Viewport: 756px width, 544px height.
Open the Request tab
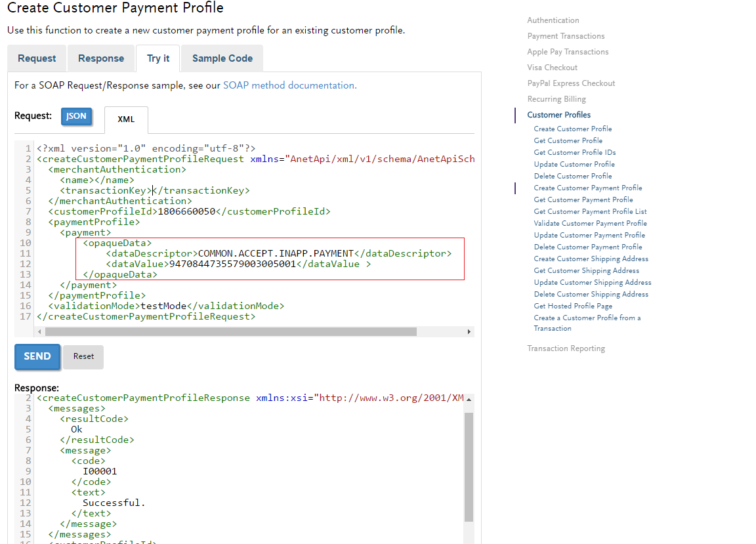pyautogui.click(x=36, y=58)
